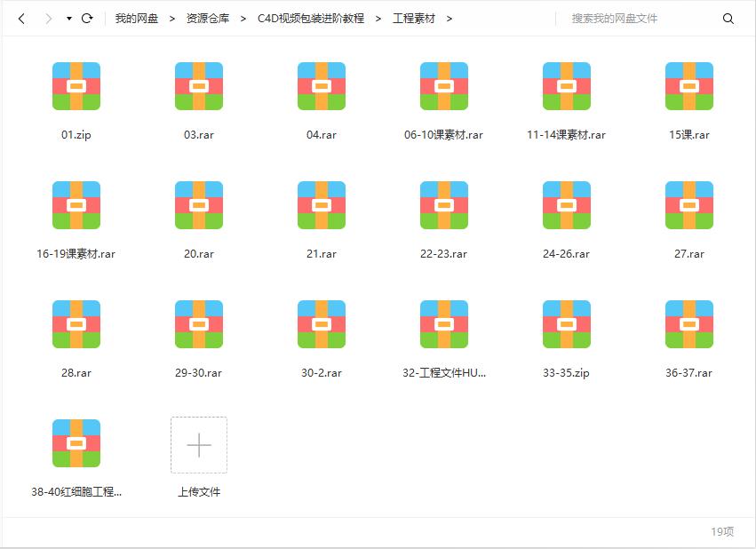This screenshot has height=549, width=756.
Task: Select the 21.rar archive icon
Action: (322, 205)
